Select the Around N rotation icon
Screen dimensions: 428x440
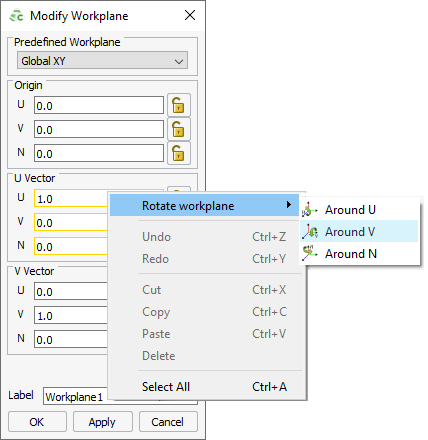click(x=309, y=253)
